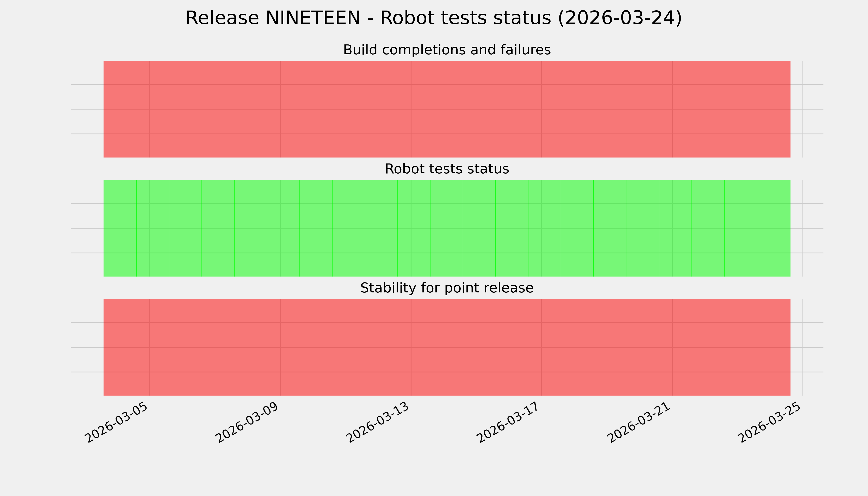Click the "Stability for point release" subplot title

coord(447,288)
